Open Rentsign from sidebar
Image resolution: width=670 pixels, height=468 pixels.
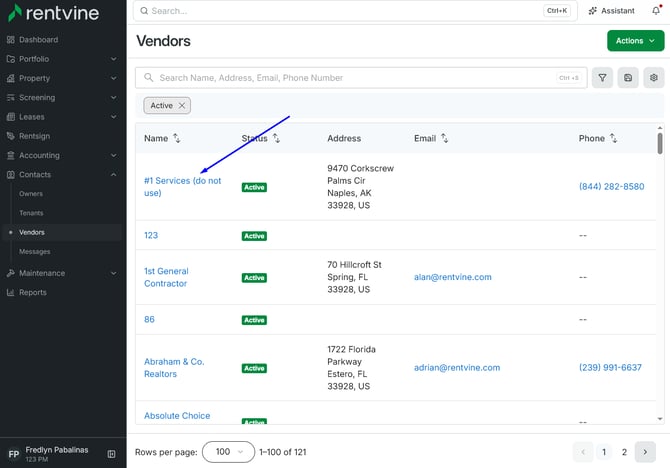pyautogui.click(x=34, y=136)
